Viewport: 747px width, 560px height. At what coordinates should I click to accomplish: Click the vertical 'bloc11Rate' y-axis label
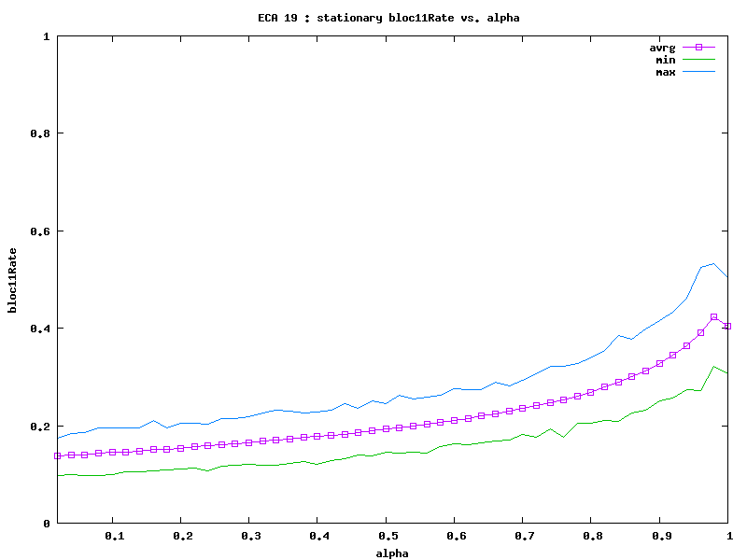click(13, 280)
